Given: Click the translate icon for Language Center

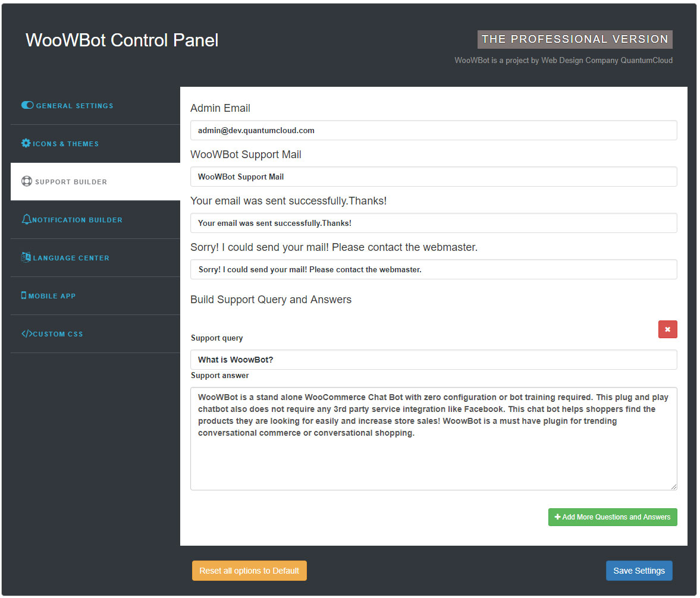Looking at the screenshot, I should click(x=26, y=257).
